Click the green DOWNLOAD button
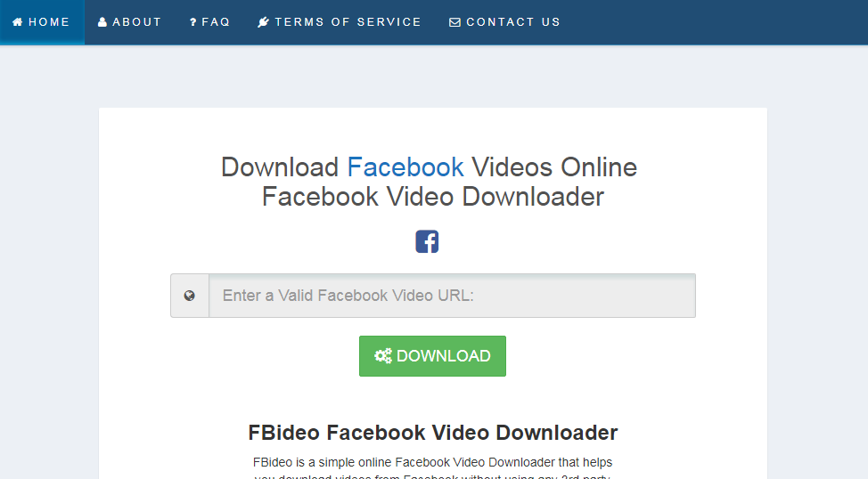 (x=432, y=356)
